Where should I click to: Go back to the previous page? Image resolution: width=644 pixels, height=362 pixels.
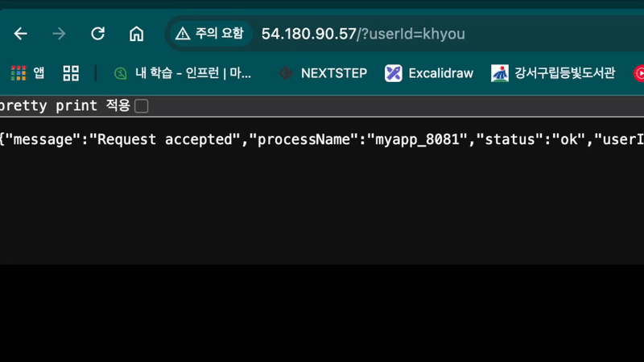pos(21,34)
